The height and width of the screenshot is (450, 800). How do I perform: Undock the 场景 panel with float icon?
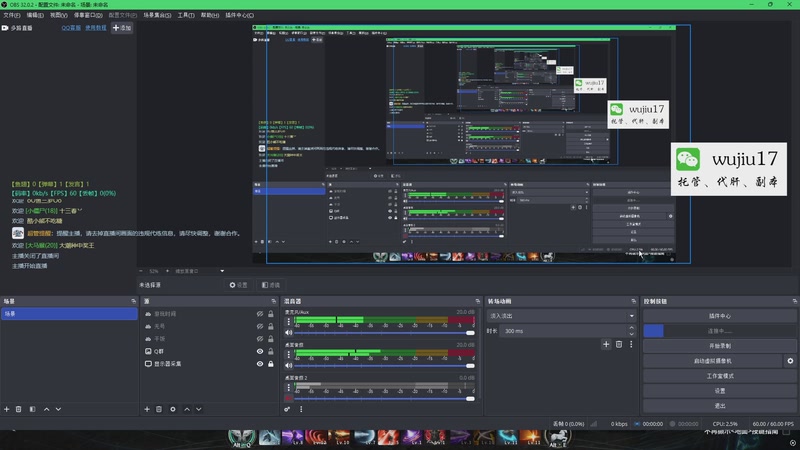click(133, 302)
